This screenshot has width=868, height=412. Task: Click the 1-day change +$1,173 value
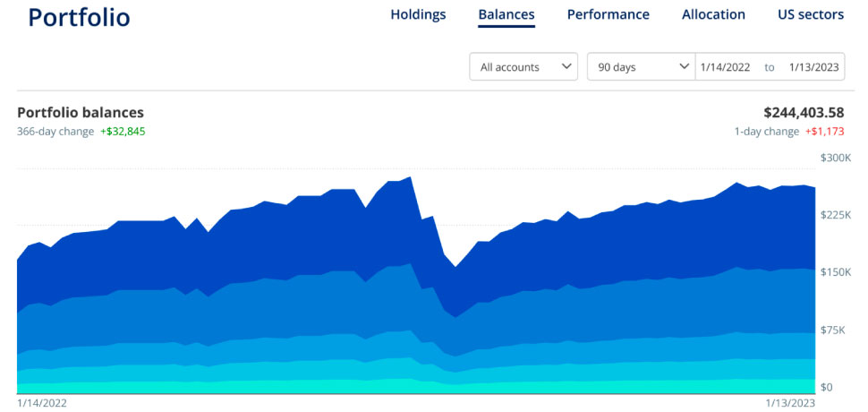(824, 132)
